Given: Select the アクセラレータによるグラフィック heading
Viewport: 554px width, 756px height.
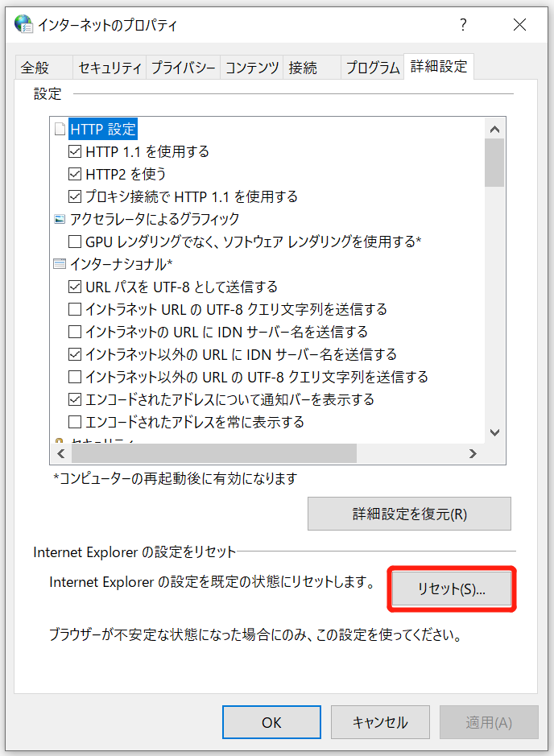Looking at the screenshot, I should click(155, 219).
